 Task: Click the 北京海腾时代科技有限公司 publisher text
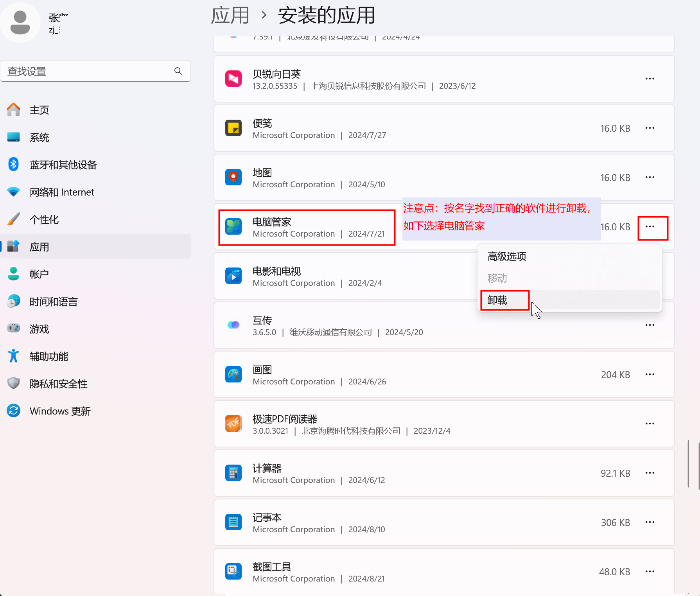[351, 431]
